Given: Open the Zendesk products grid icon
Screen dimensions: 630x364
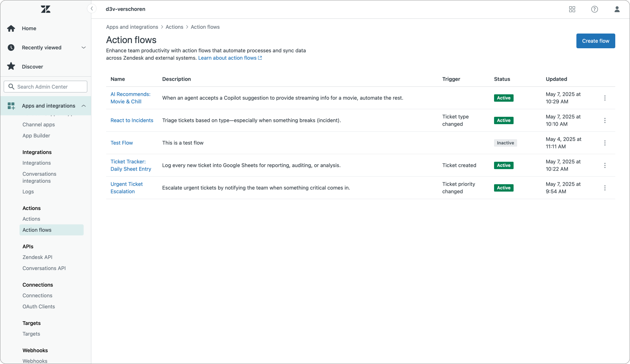Looking at the screenshot, I should point(572,9).
